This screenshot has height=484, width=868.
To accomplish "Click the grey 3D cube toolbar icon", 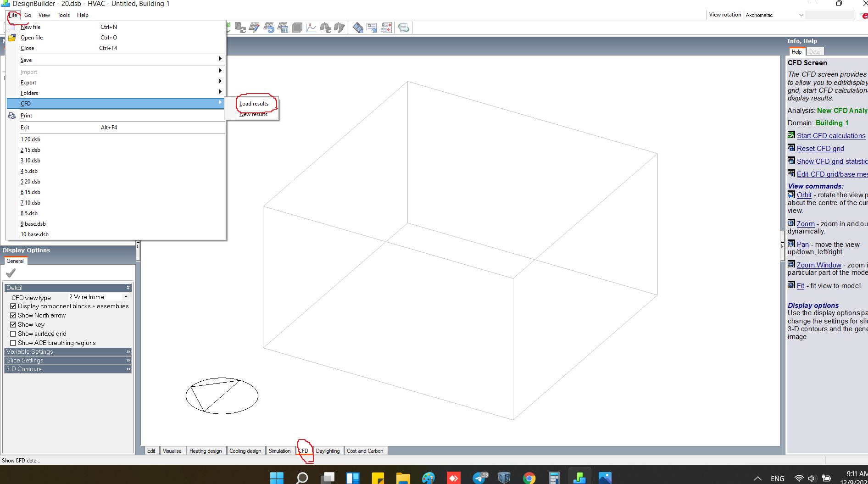I will tap(297, 28).
